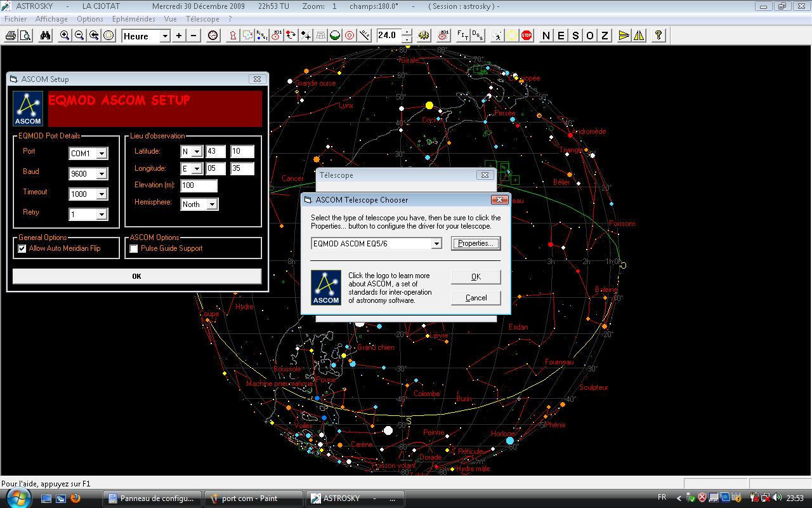Click OK in the EQMOD ASCOM Setup window

(x=136, y=276)
